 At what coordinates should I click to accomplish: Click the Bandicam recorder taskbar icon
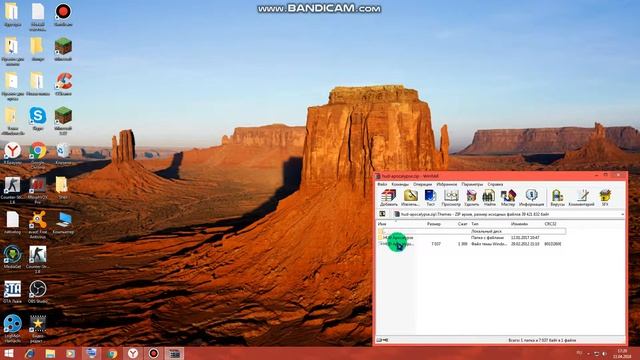(x=153, y=353)
